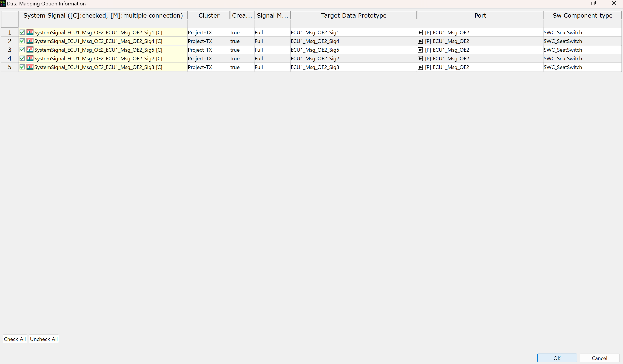The image size is (623, 364).
Task: Click the Crea... column header
Action: pyautogui.click(x=242, y=15)
